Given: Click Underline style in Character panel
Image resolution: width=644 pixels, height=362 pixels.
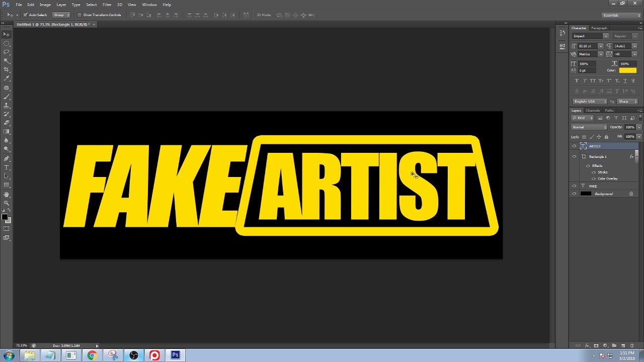Looking at the screenshot, I should pos(625,81).
